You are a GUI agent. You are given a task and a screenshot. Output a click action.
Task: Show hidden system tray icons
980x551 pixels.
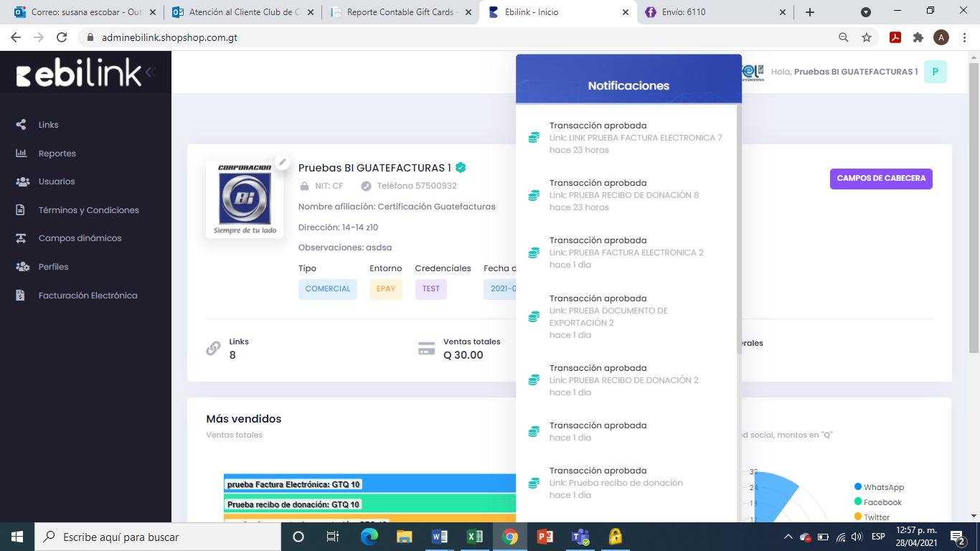[788, 537]
